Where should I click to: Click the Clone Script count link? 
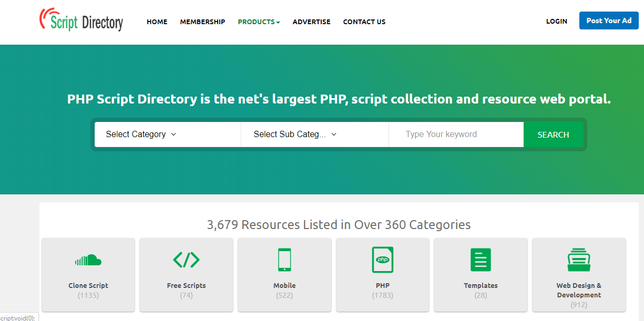(88, 295)
